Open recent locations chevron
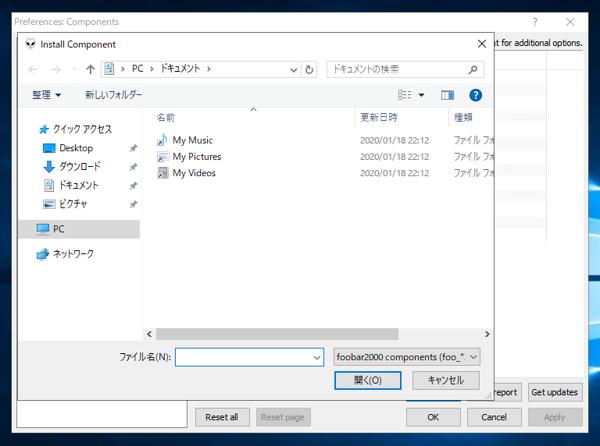 (x=75, y=69)
